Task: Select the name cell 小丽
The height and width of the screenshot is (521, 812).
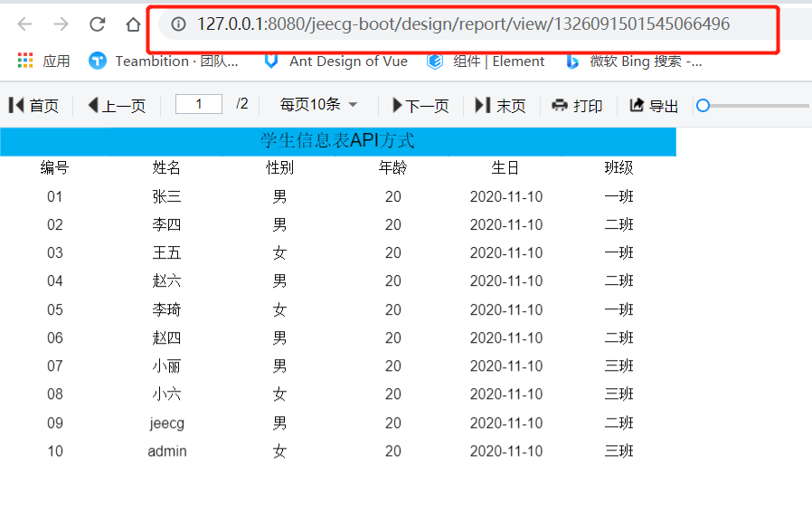Action: [x=166, y=366]
